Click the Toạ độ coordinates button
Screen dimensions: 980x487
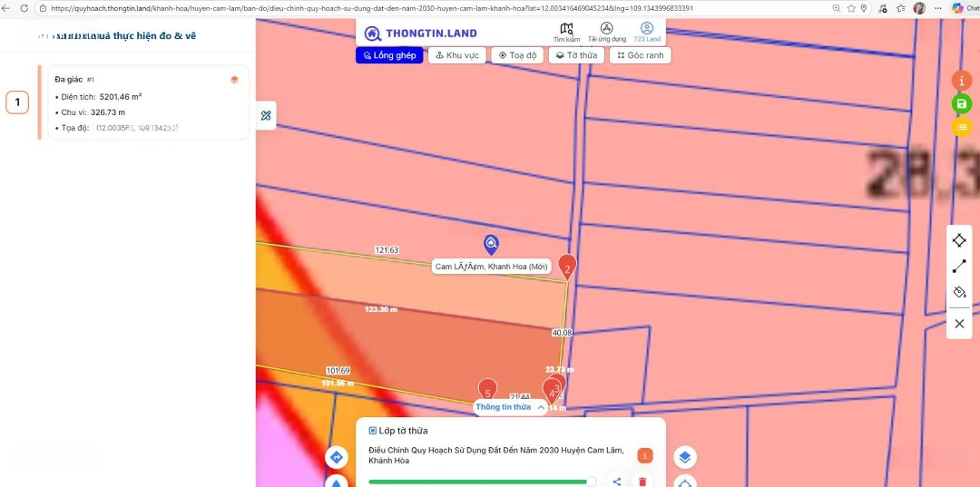517,55
